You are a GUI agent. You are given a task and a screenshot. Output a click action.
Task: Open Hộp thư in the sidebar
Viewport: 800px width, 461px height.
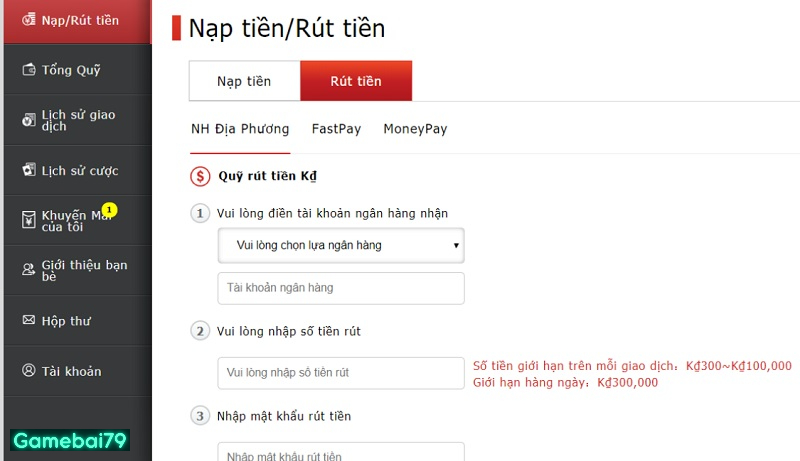(78, 320)
